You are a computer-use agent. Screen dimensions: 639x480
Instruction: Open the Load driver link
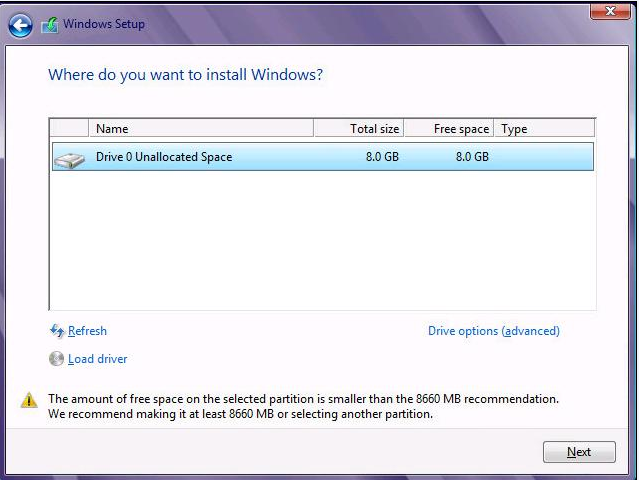(x=97, y=359)
